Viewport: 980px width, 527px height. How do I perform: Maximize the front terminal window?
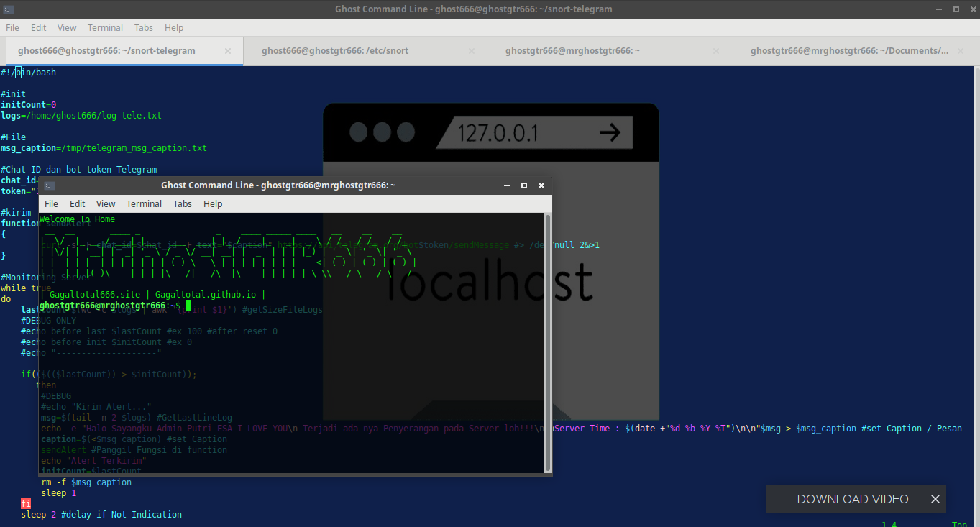pyautogui.click(x=524, y=185)
